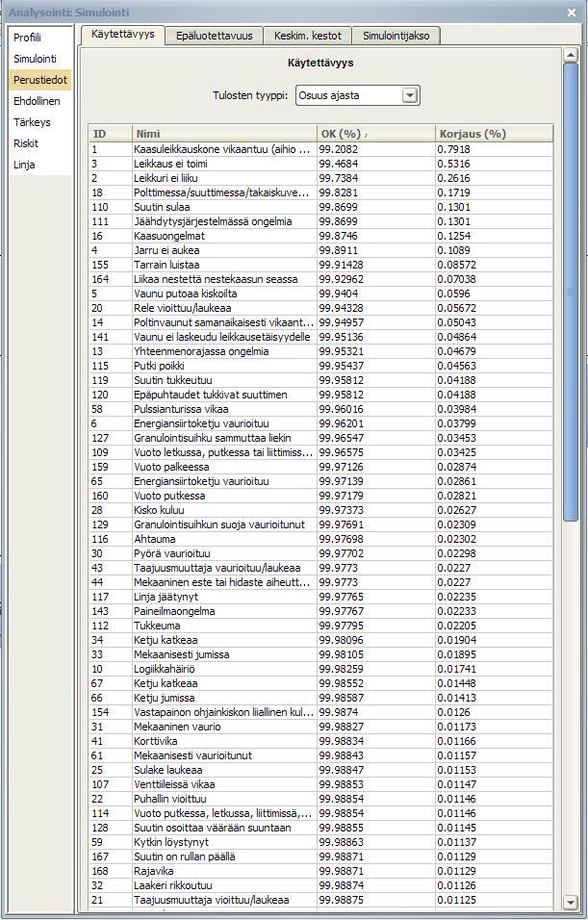Select row 'Kisko kuluu'
This screenshot has width=588, height=920.
(x=321, y=510)
